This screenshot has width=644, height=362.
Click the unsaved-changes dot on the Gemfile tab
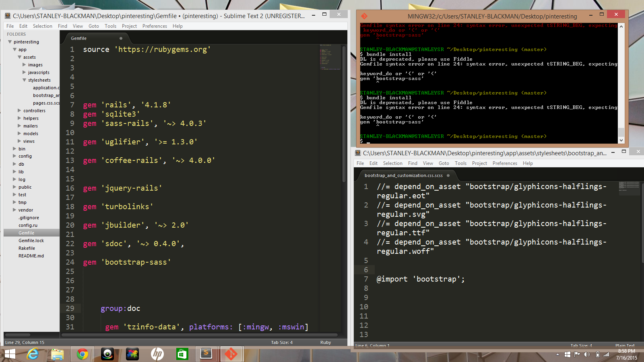pyautogui.click(x=121, y=38)
